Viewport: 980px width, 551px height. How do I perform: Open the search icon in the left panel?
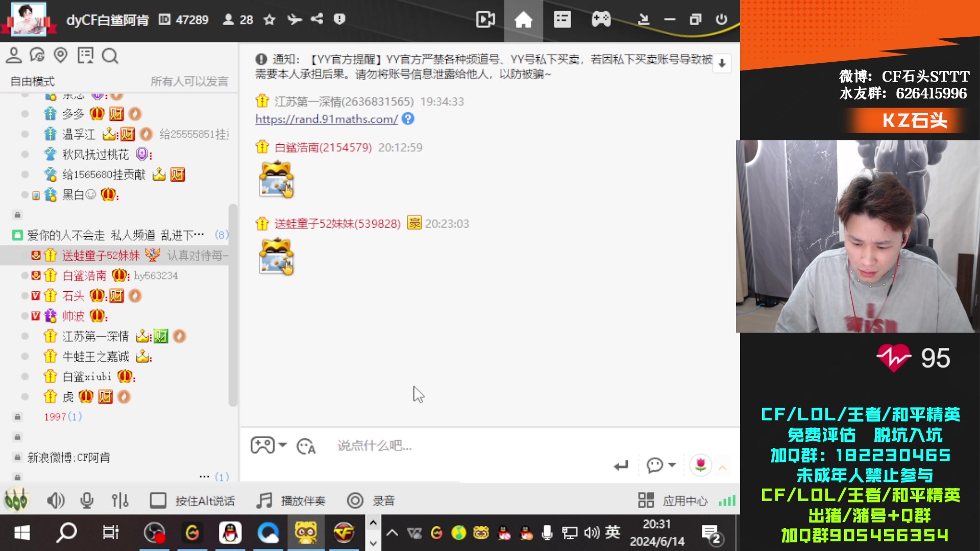coord(110,56)
